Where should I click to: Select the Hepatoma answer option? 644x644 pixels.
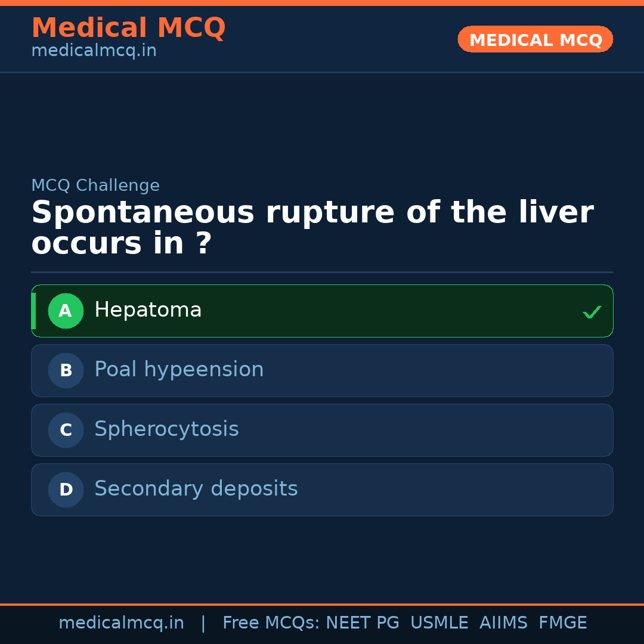point(322,311)
